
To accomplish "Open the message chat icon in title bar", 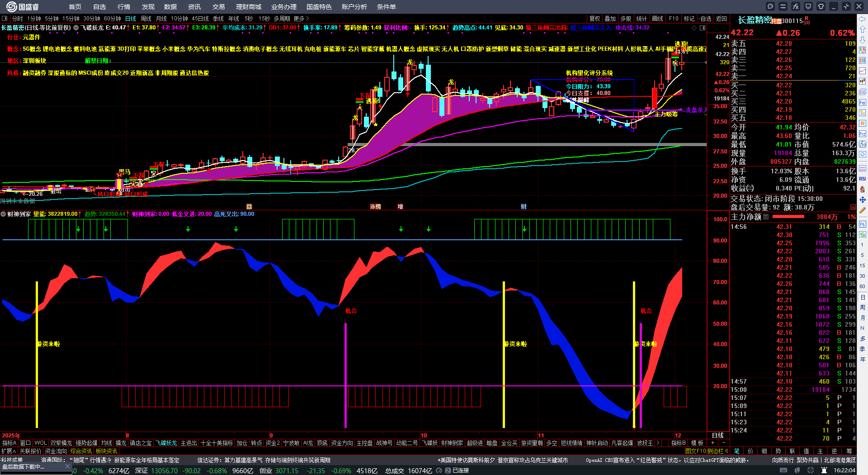I will point(770,6).
